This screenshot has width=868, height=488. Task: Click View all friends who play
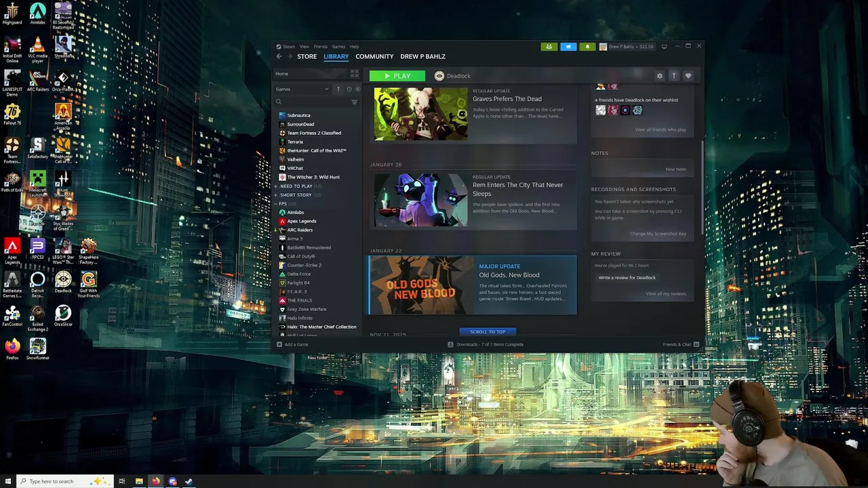tap(660, 129)
